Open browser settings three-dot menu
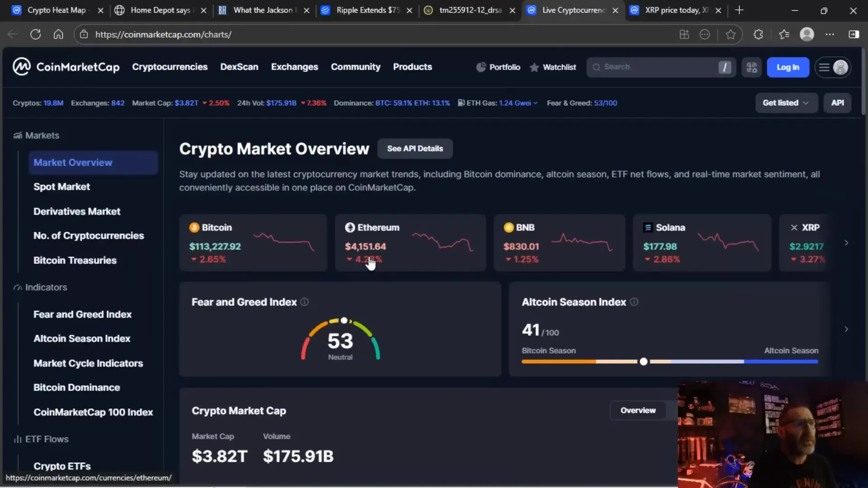Viewport: 868px width, 488px height. click(x=830, y=34)
